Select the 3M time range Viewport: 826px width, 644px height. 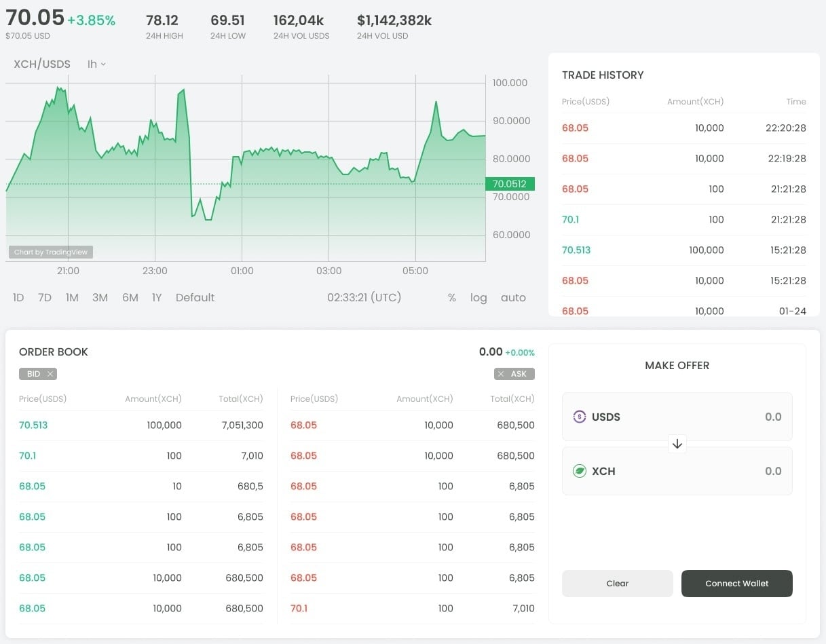[100, 297]
